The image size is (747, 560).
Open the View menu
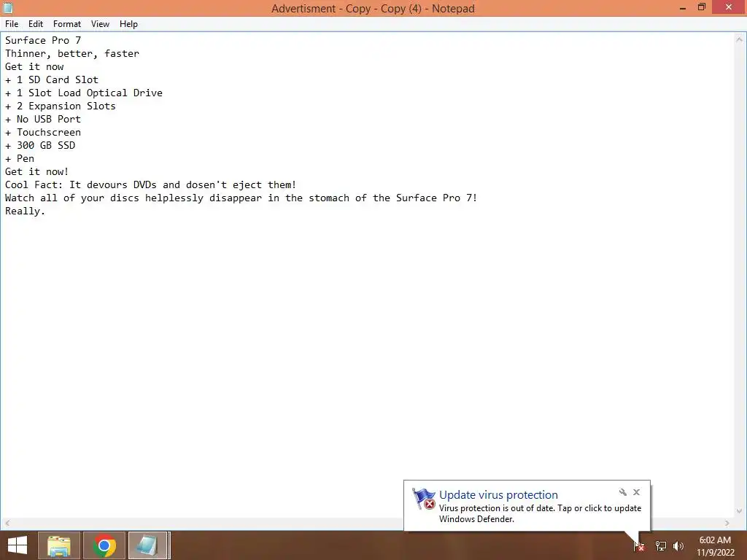(100, 24)
